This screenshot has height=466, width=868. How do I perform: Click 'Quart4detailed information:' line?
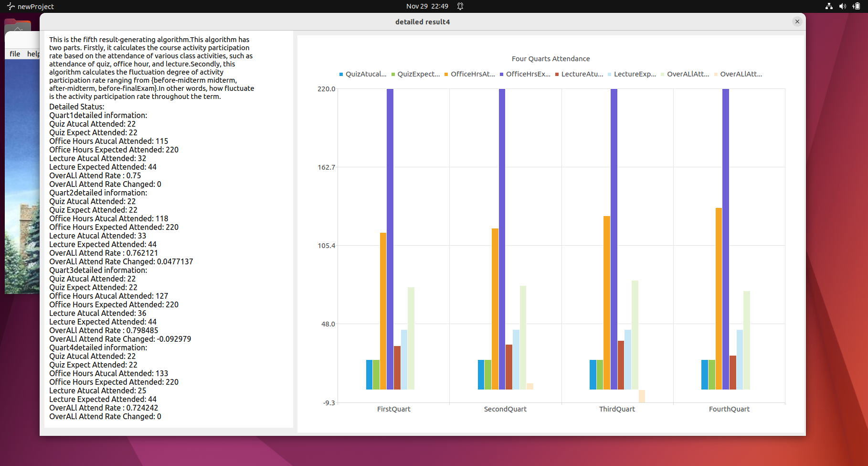click(x=98, y=347)
